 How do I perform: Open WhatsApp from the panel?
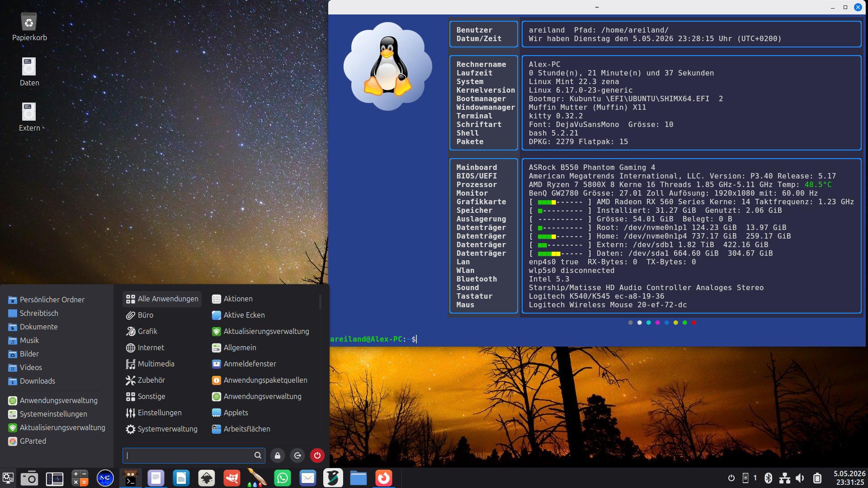pyautogui.click(x=283, y=478)
